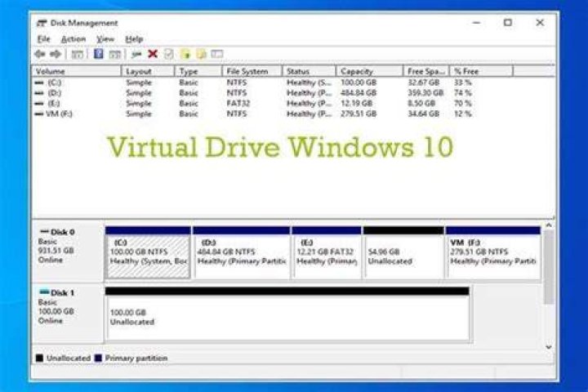Click the action pane icon next to Help
Screen dimensions: 588x392
point(115,55)
